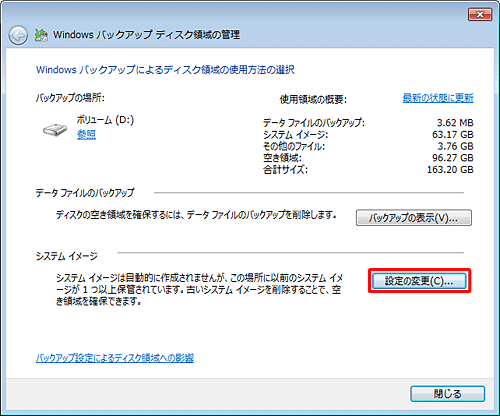Click the 163.20 GB total size value
Viewport: 500px width, 416px height.
(x=450, y=169)
